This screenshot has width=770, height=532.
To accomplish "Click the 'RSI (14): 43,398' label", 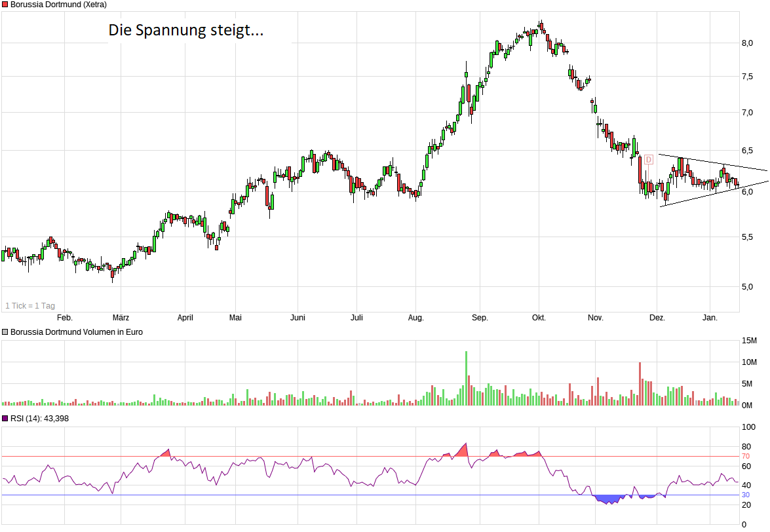I will tap(40, 419).
